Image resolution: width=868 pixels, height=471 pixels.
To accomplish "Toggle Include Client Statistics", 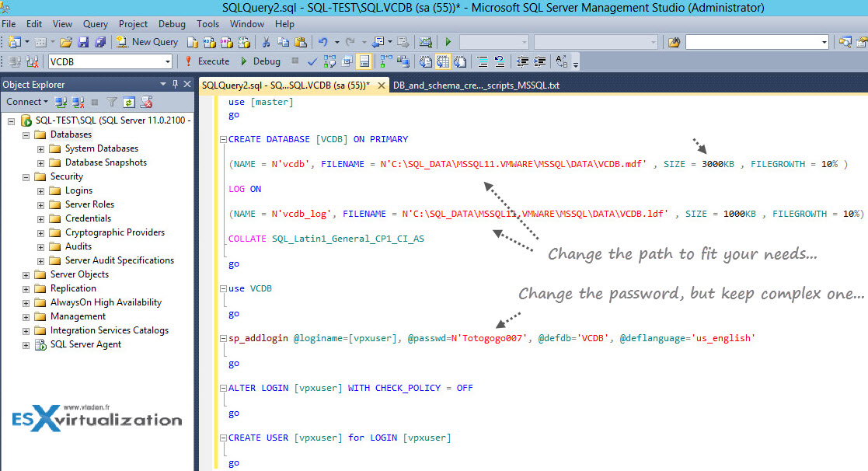I will pos(403,61).
